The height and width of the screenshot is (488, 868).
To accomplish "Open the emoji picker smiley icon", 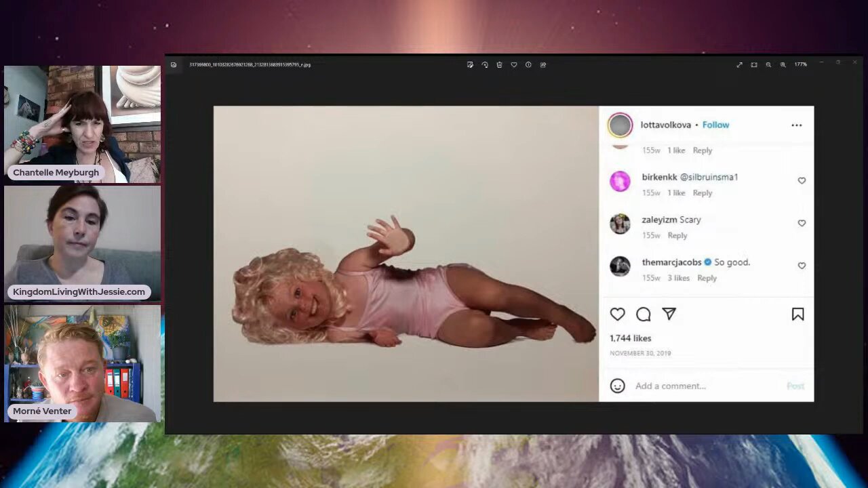I will [617, 386].
